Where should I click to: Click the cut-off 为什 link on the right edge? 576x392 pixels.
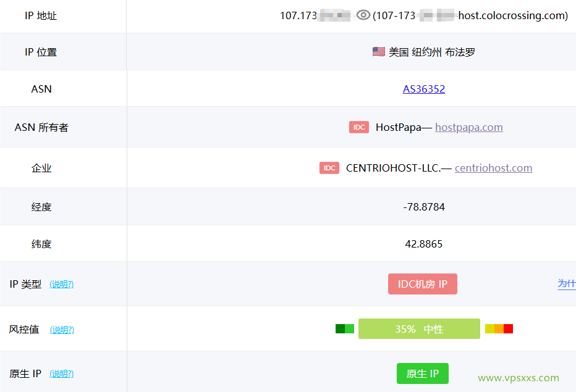coord(567,283)
